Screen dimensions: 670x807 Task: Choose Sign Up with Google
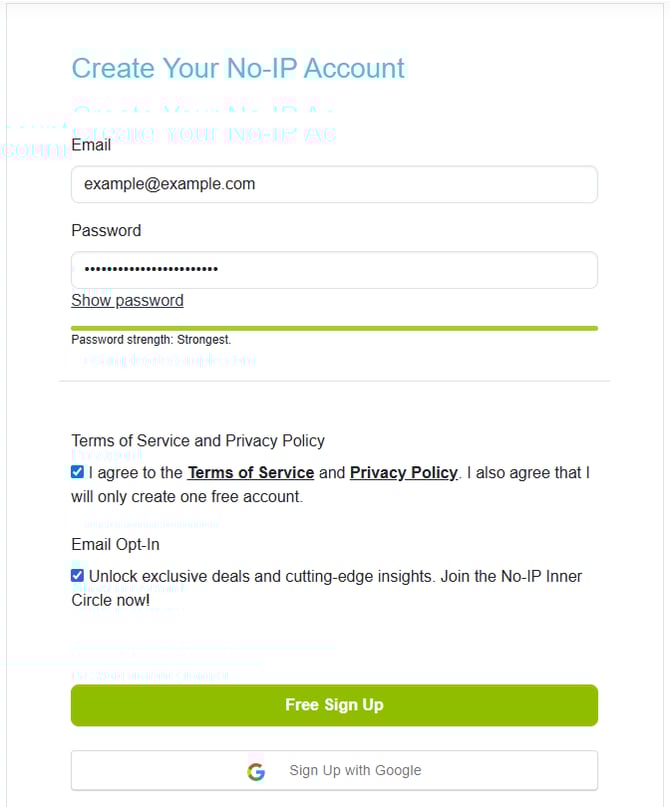(x=334, y=770)
